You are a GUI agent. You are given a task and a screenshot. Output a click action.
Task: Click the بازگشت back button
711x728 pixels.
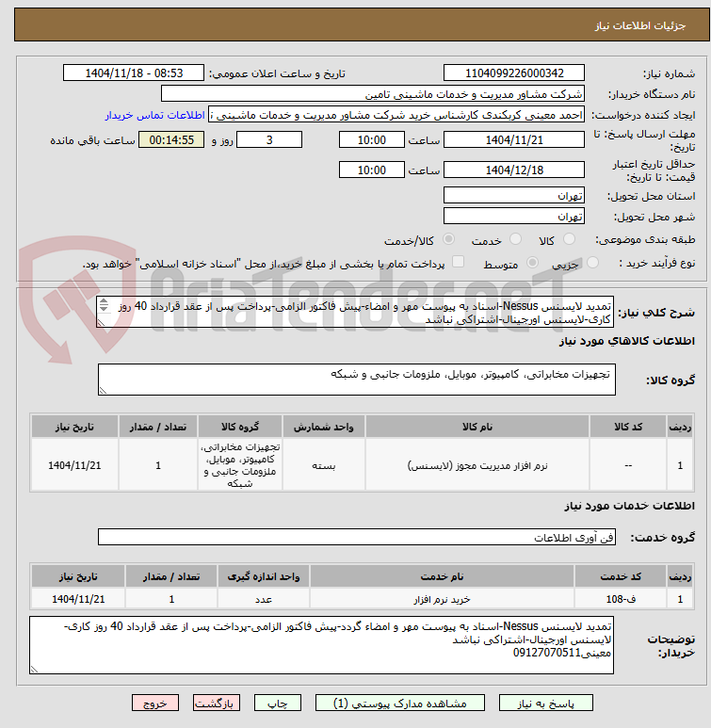click(217, 703)
